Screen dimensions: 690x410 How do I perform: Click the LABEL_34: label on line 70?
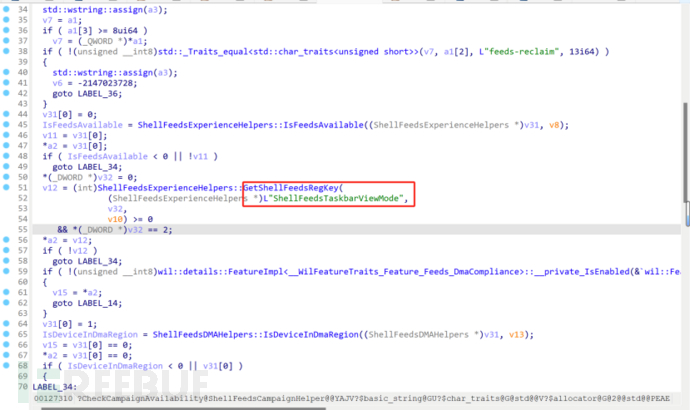(x=55, y=387)
